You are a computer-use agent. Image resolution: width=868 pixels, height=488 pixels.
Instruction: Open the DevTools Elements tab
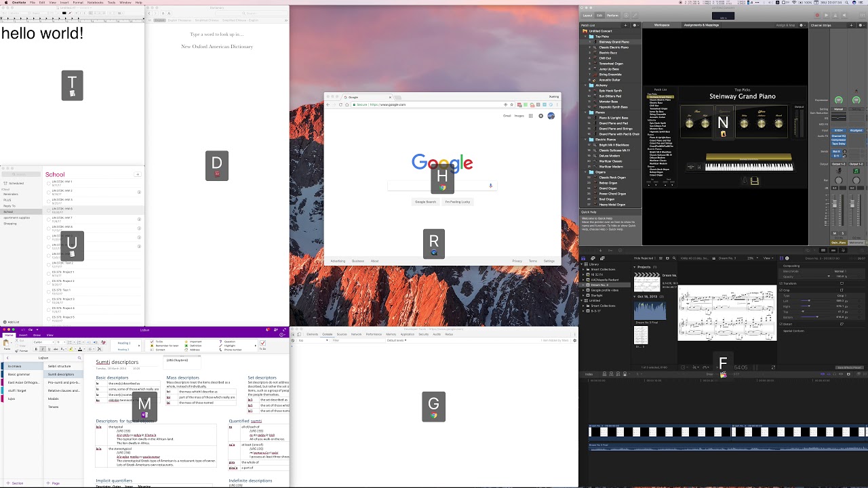point(313,334)
